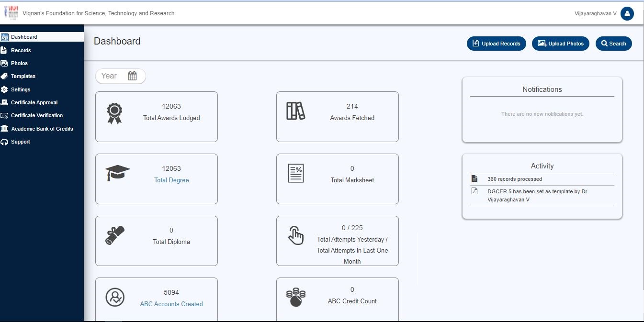Click the Total Awards Lodged ribbon icon

(x=114, y=113)
